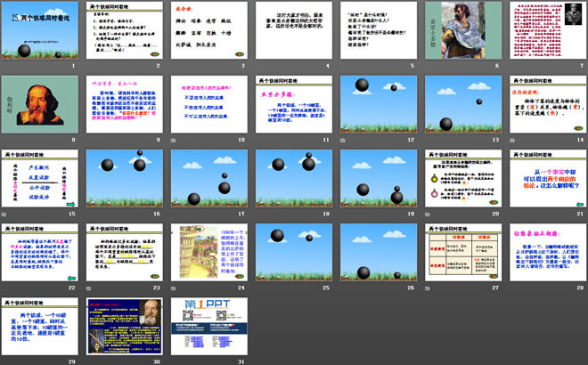Image resolution: width=588 pixels, height=365 pixels.
Task: Click the slide number label "25"
Action: tap(326, 288)
